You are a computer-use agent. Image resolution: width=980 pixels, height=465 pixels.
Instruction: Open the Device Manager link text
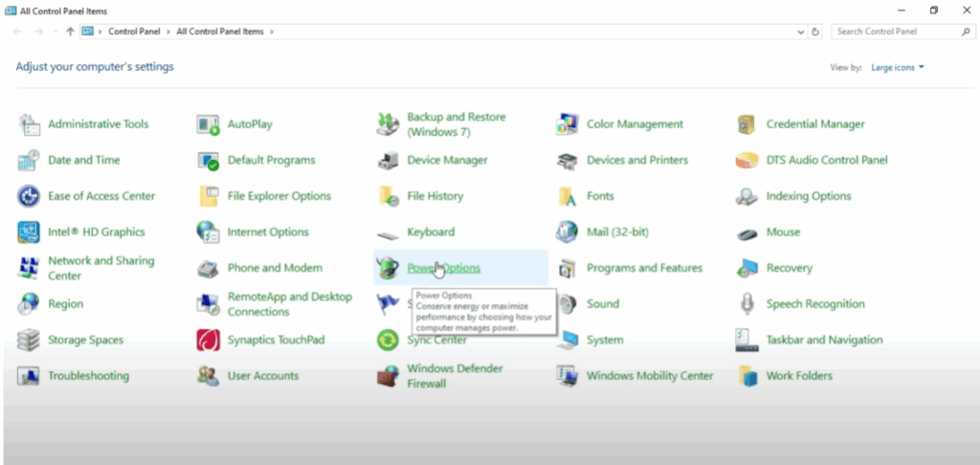pos(448,161)
